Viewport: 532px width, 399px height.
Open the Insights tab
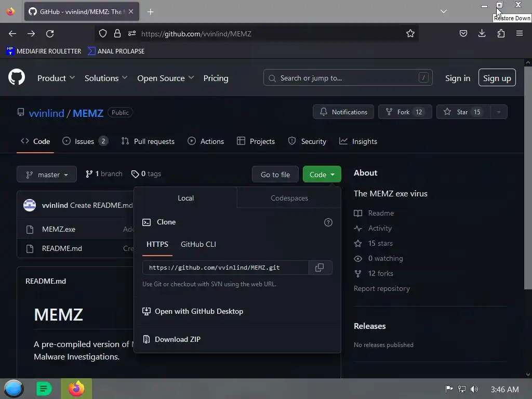click(358, 141)
